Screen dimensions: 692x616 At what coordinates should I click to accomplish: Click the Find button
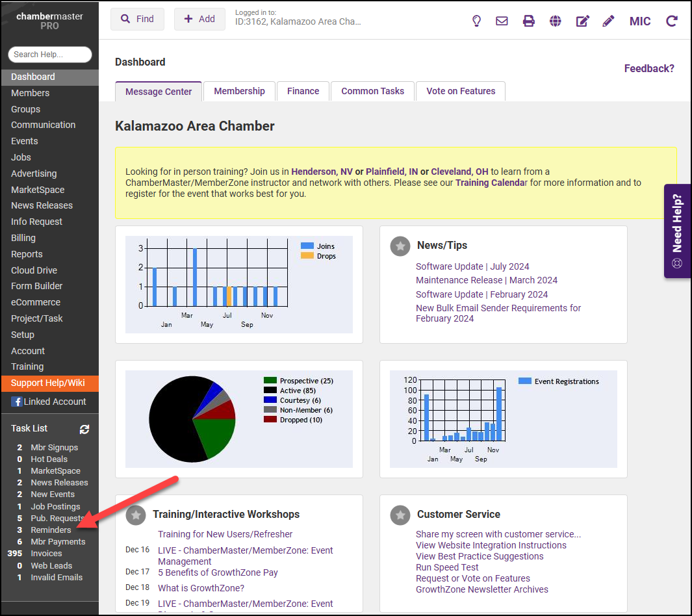click(x=137, y=19)
